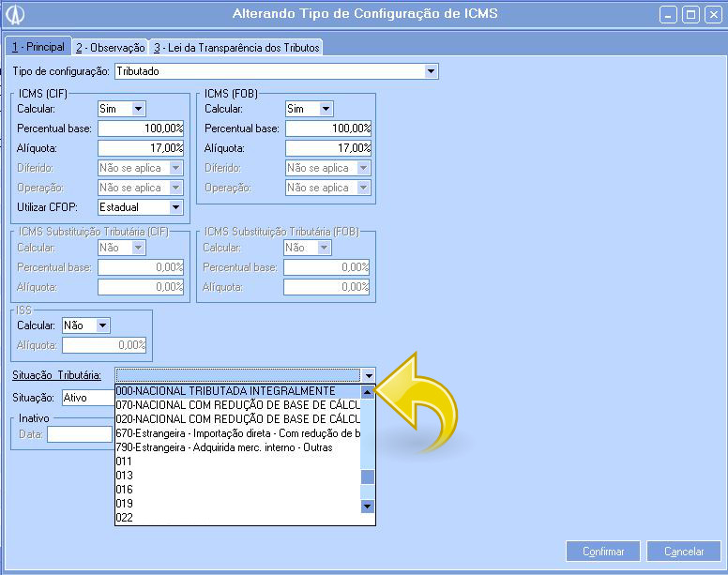The height and width of the screenshot is (575, 728).
Task: Open ICMS (CIF) Calcular dropdown
Action: [x=139, y=109]
